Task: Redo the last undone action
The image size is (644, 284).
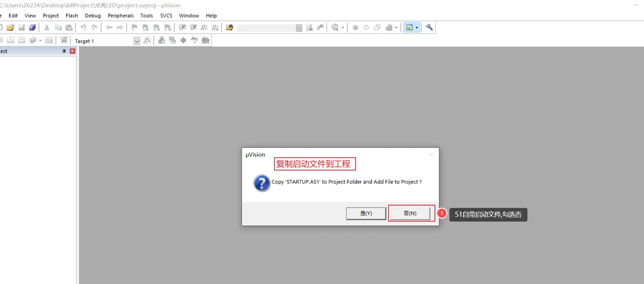Action: tap(95, 27)
